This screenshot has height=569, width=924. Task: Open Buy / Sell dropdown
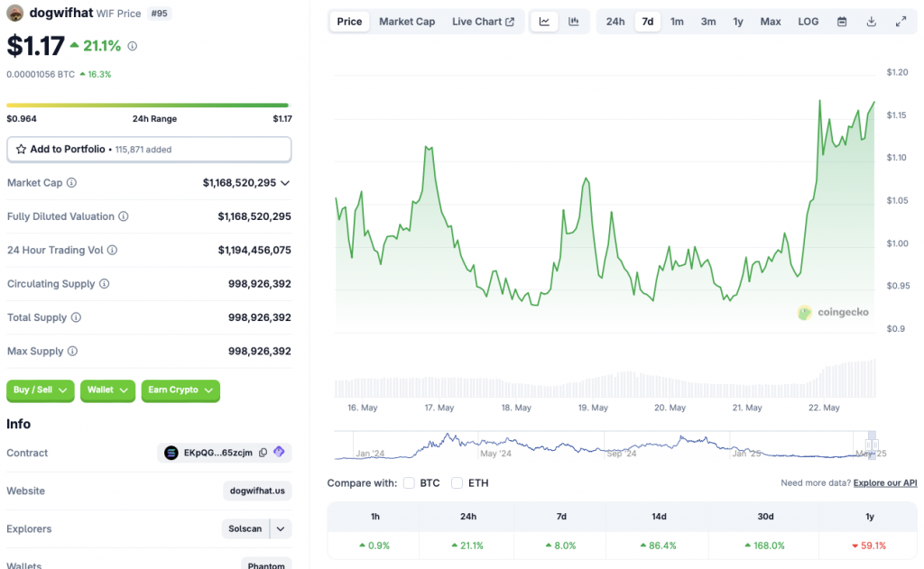(x=40, y=390)
